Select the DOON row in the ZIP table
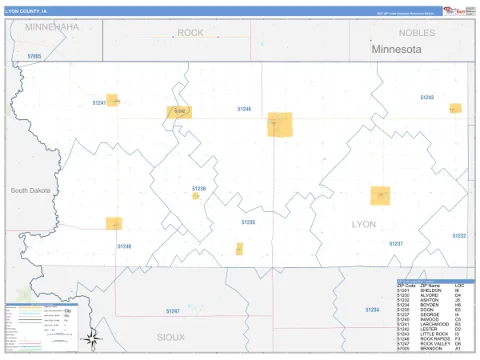 click(x=436, y=310)
